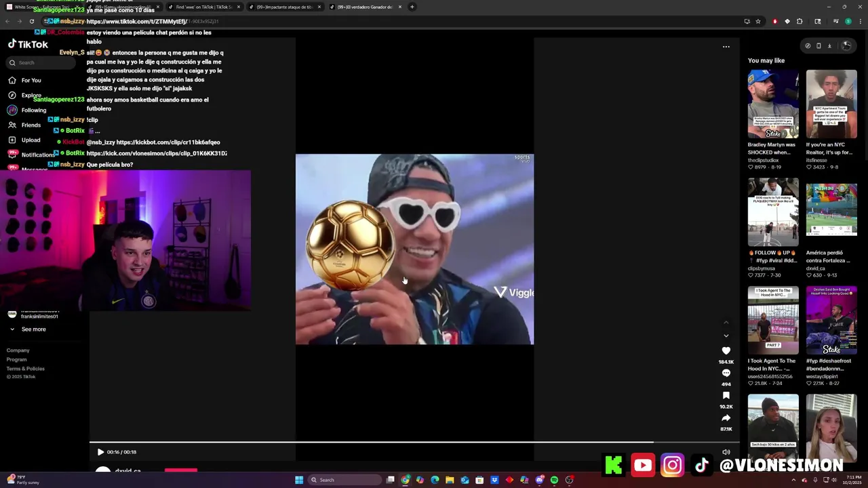Open the Chrome profile avatar
Image resolution: width=868 pixels, height=488 pixels.
click(x=848, y=21)
